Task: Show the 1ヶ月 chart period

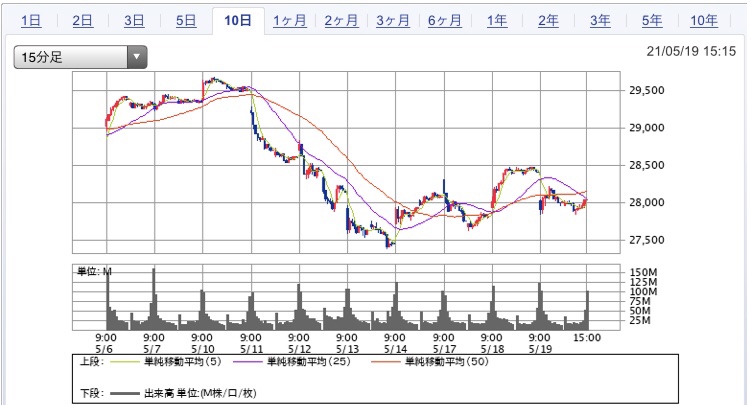Action: tap(290, 21)
